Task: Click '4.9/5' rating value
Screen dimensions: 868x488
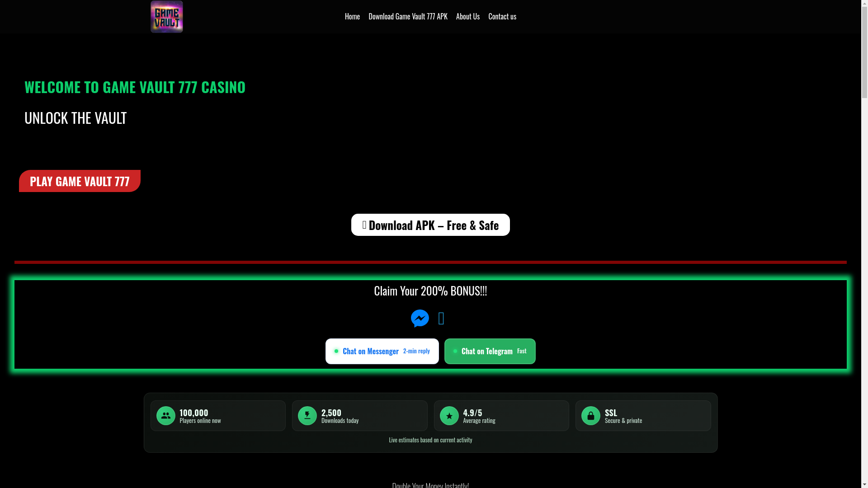Action: 472,413
